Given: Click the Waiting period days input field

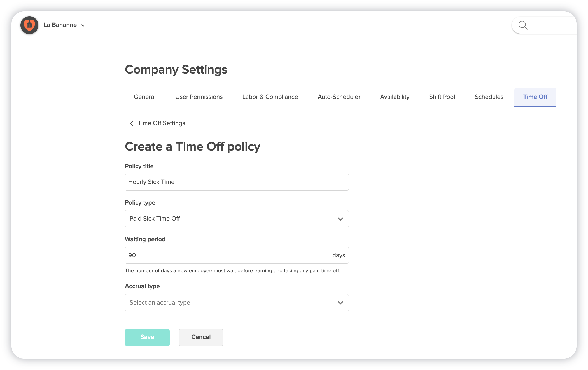Looking at the screenshot, I should coord(237,255).
